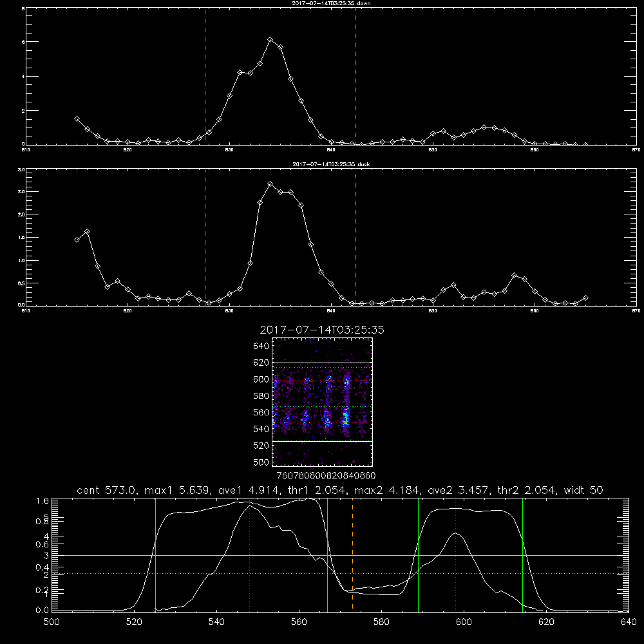Click the green boundary line near 567 in bottom plot

coord(327,555)
